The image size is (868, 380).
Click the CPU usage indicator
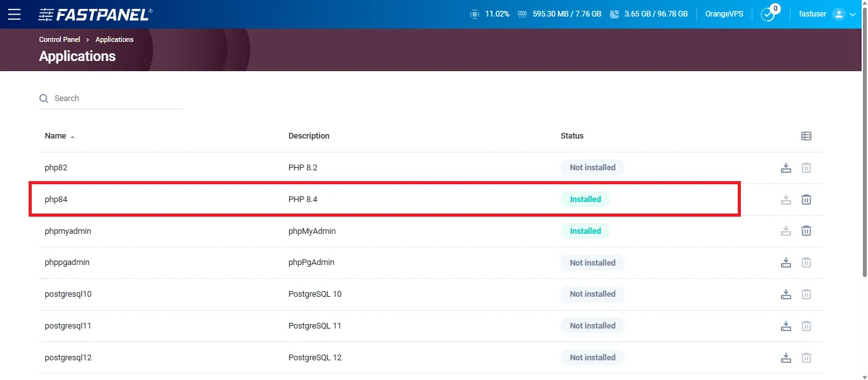[490, 14]
